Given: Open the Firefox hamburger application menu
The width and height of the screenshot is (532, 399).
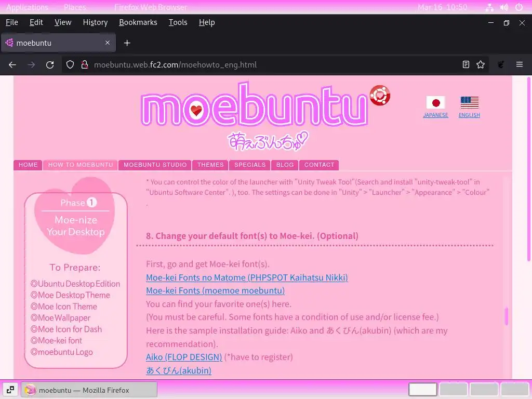Looking at the screenshot, I should pyautogui.click(x=520, y=64).
